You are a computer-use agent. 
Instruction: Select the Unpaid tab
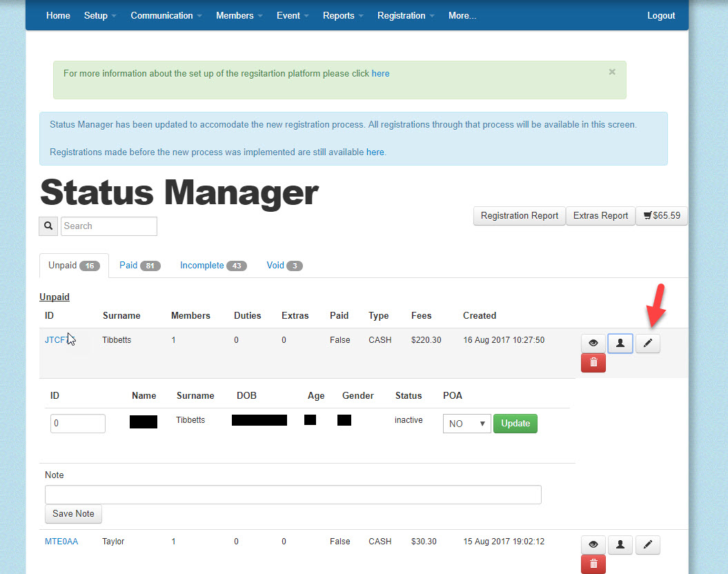74,266
